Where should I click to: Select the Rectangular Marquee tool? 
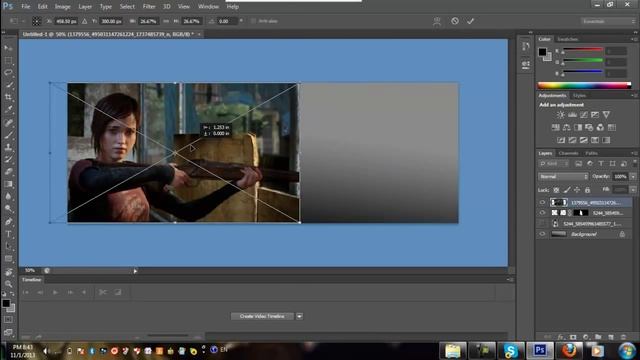click(x=8, y=61)
